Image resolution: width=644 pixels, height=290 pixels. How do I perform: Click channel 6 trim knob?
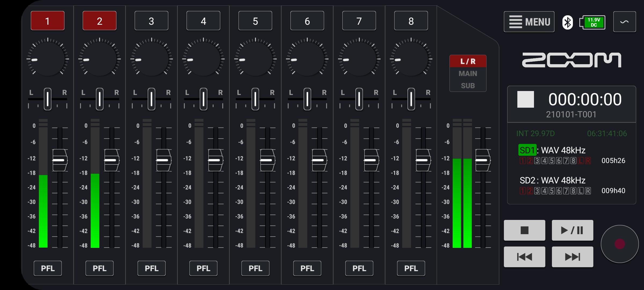307,59
